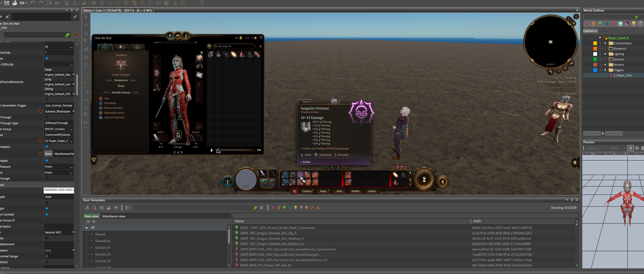Select the Rogue hotbar tab
The height and width of the screenshot is (274, 644).
pos(323,191)
